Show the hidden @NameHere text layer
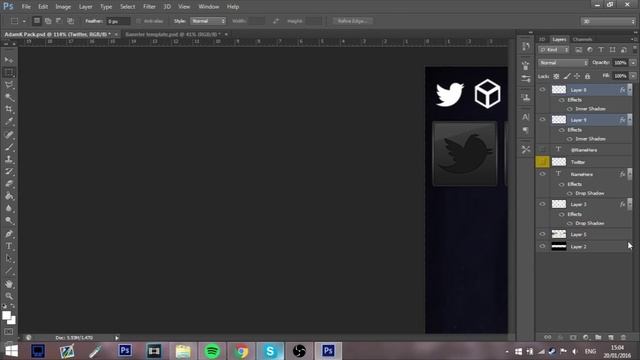This screenshot has height=360, width=640. (x=542, y=150)
